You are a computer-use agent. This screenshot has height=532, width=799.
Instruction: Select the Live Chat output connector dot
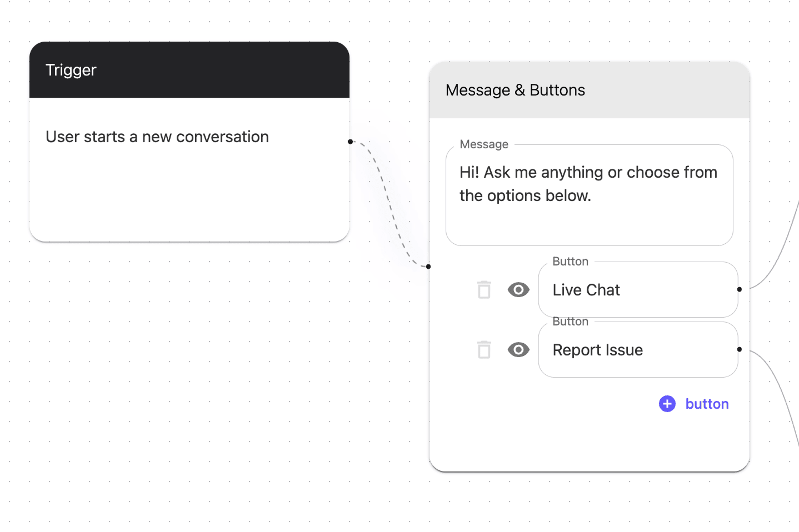(740, 289)
